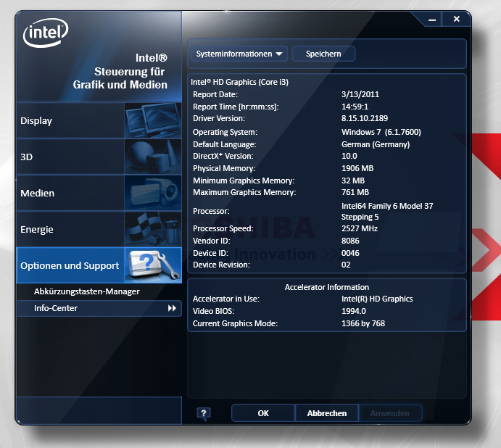The image size is (501, 448).
Task: Click the Report Date value 3/13/2011
Action: click(360, 94)
